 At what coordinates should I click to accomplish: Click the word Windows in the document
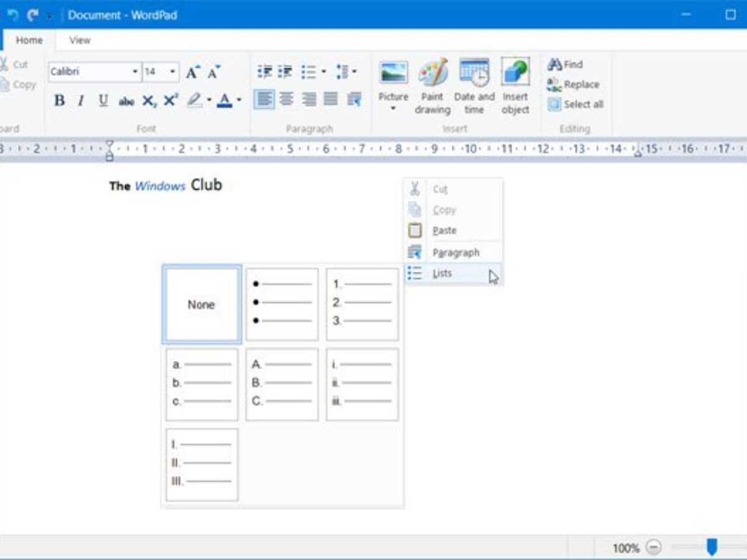[160, 186]
